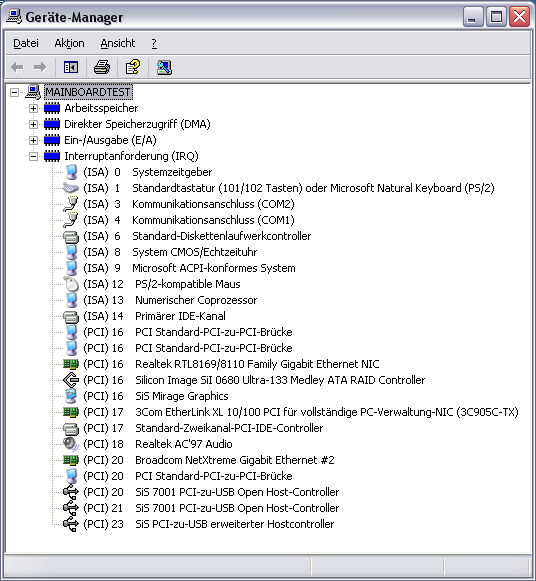Select the Interruptanforderung (IRQ) label
This screenshot has height=581, width=536.
[131, 156]
